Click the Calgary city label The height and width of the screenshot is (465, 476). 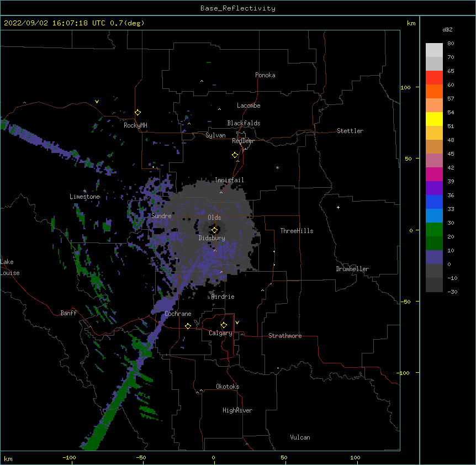220,333
